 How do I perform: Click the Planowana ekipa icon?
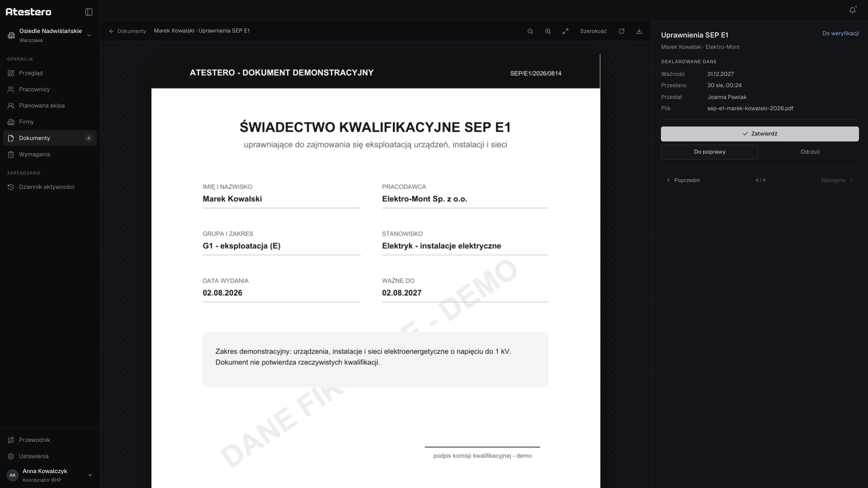(x=11, y=106)
